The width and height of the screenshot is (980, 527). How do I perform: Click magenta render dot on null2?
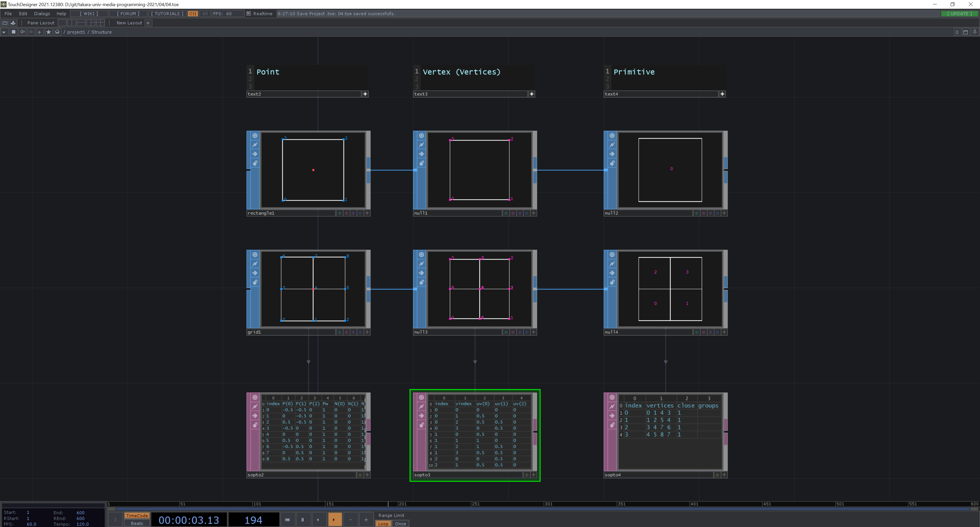pyautogui.click(x=703, y=213)
